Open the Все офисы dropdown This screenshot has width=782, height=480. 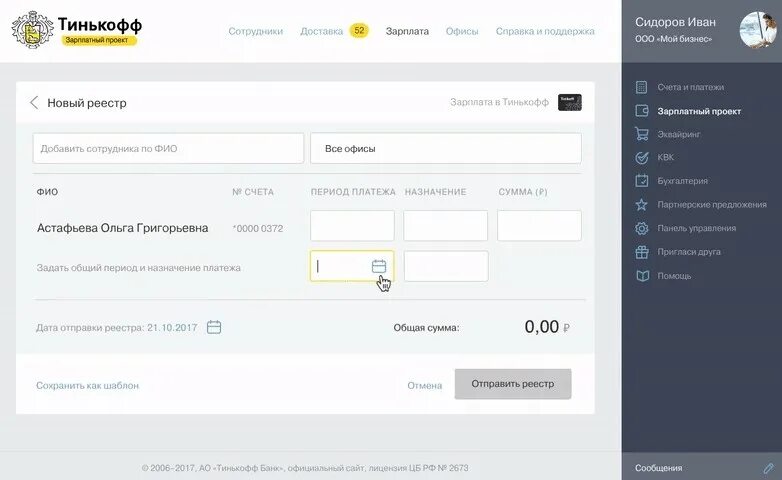click(446, 148)
